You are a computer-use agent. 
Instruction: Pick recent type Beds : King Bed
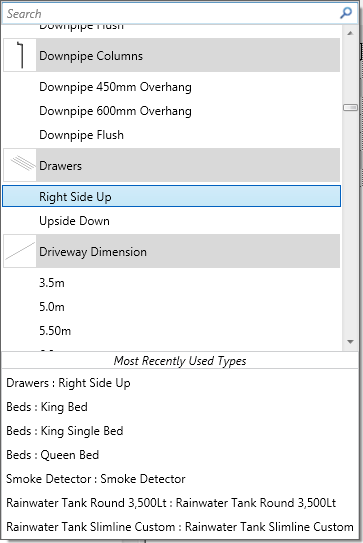[x=180, y=407]
